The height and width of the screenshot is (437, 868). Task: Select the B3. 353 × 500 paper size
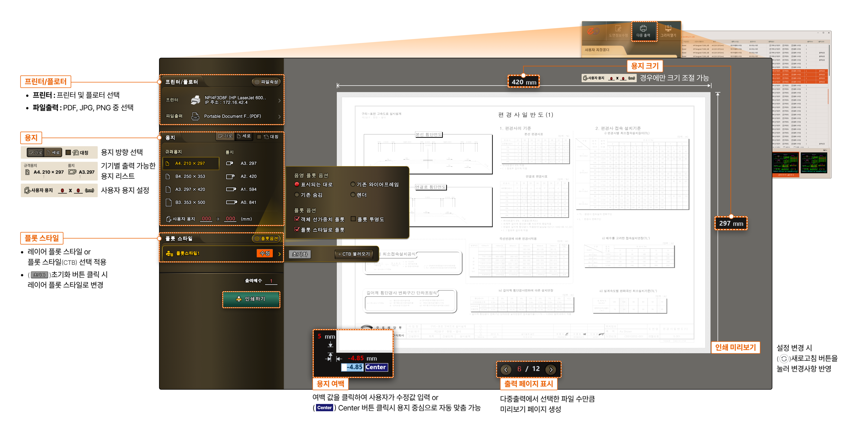coord(190,202)
